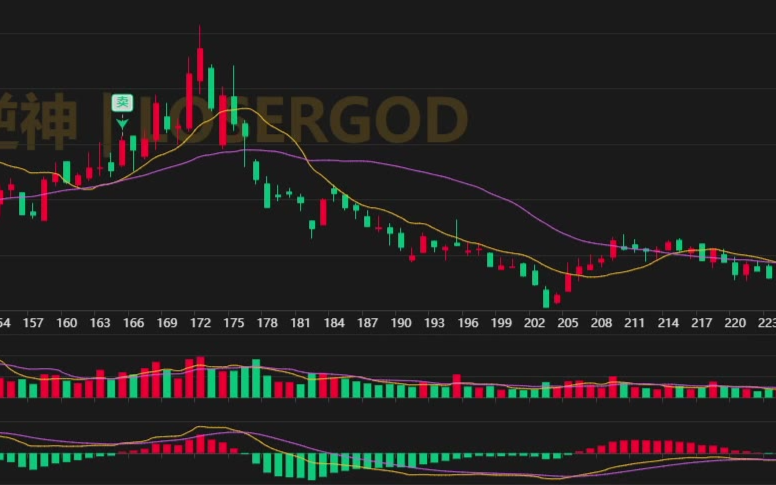The image size is (776, 485).
Task: Click the red candlestick below the 卖 marker
Action: 122,152
